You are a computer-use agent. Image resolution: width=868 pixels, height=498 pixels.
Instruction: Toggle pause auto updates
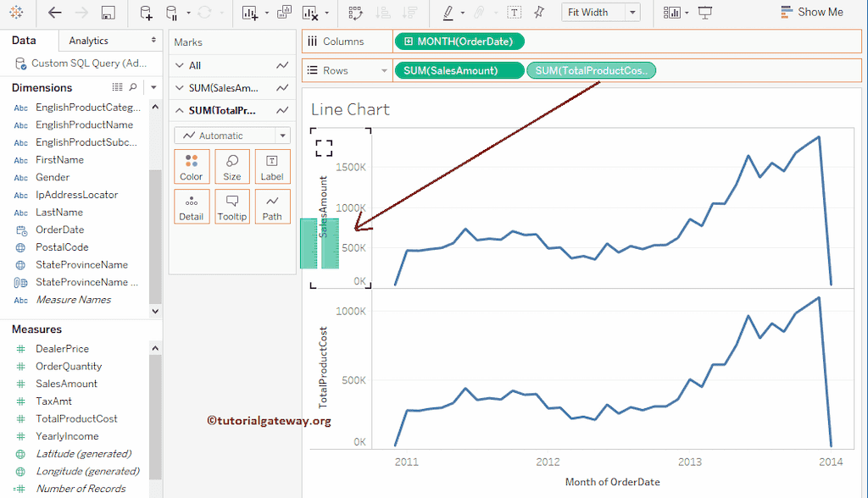(172, 13)
